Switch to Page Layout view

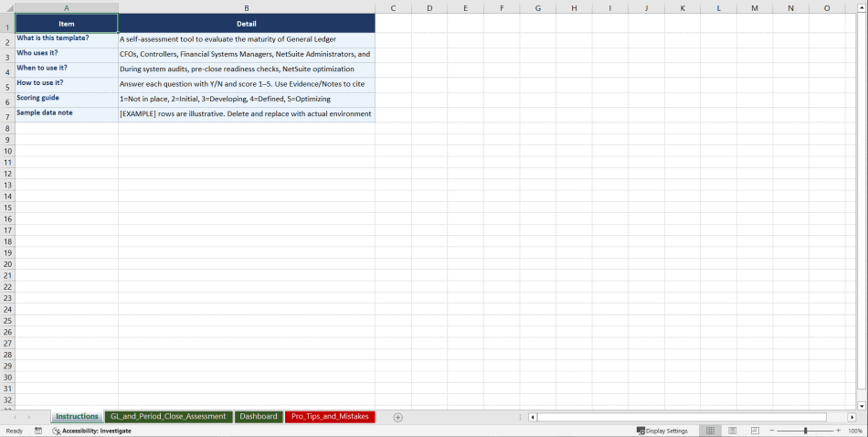tap(732, 431)
